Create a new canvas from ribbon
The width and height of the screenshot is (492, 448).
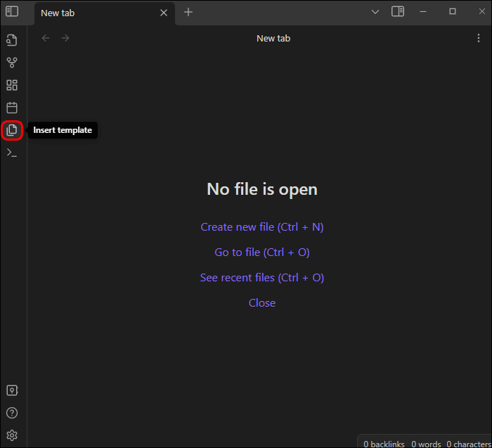12,85
